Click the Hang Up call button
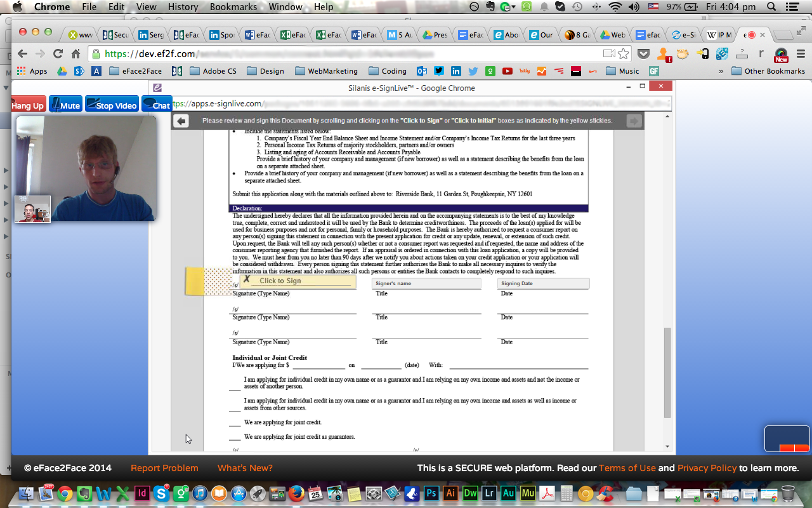 click(28, 105)
